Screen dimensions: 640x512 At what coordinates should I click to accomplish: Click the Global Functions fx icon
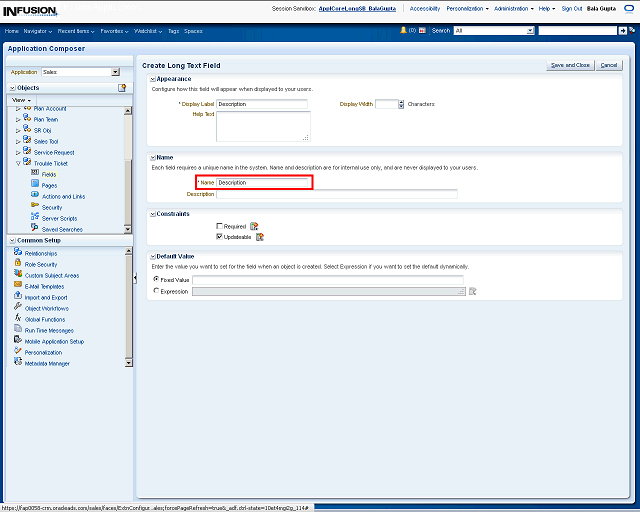18,319
